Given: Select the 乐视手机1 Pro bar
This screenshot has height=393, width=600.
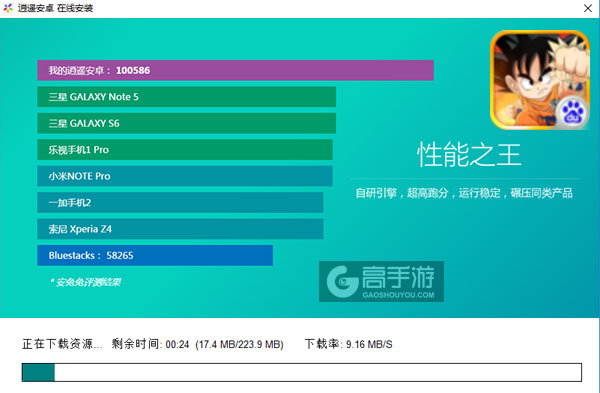Looking at the screenshot, I should [185, 150].
